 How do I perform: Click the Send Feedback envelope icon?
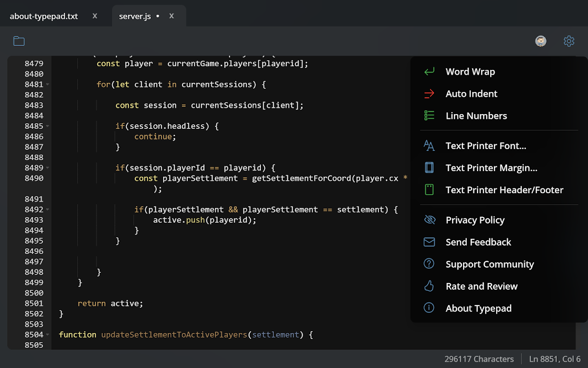[x=429, y=242]
